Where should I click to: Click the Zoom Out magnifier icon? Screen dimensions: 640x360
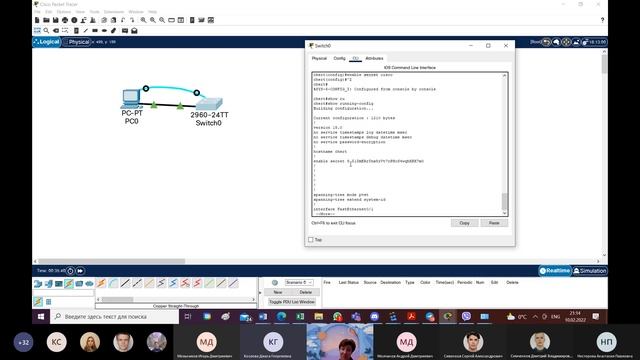click(162, 20)
